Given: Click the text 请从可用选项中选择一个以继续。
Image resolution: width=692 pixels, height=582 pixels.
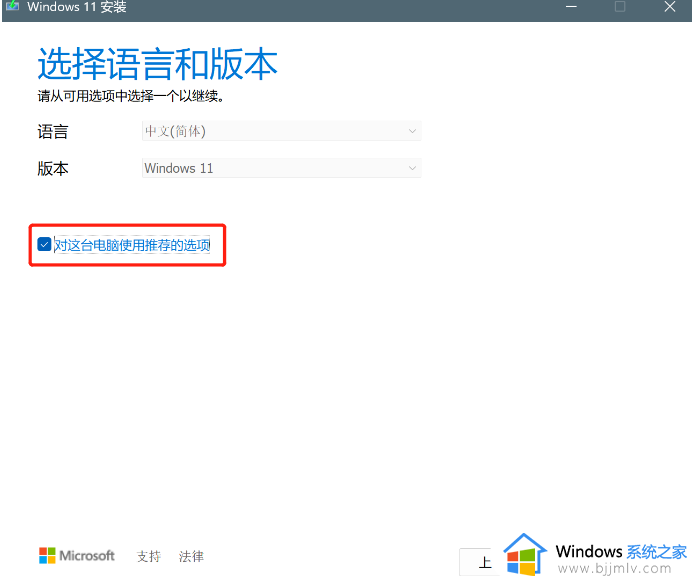Looking at the screenshot, I should 131,96.
